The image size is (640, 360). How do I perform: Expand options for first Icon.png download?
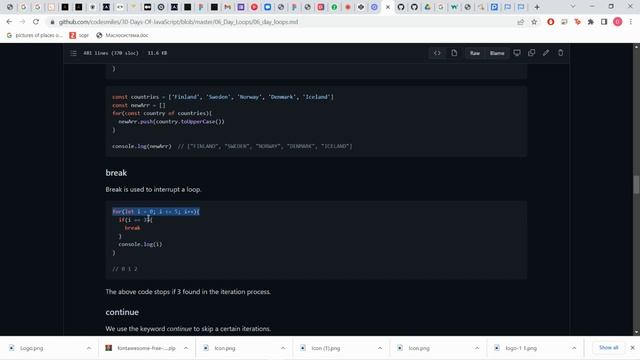pos(283,348)
